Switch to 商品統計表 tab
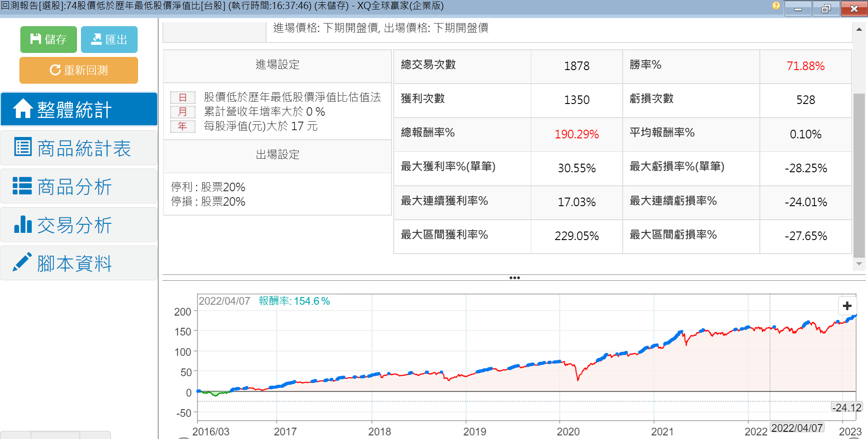Image resolution: width=868 pixels, height=439 pixels. (79, 148)
